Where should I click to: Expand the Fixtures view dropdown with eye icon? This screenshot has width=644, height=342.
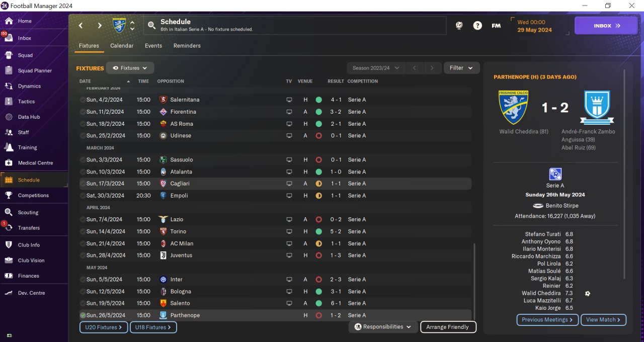(130, 68)
